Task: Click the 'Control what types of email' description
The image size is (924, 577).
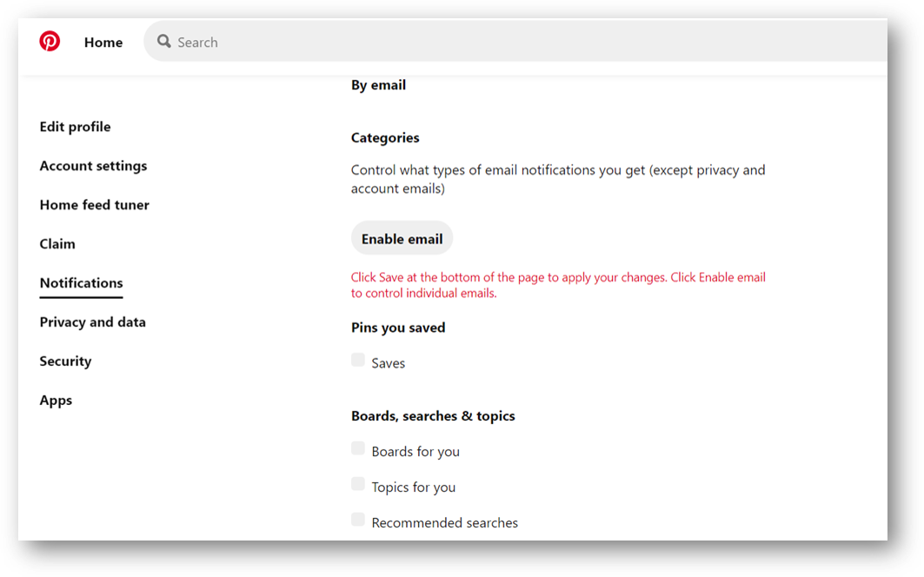Action: tap(558, 179)
